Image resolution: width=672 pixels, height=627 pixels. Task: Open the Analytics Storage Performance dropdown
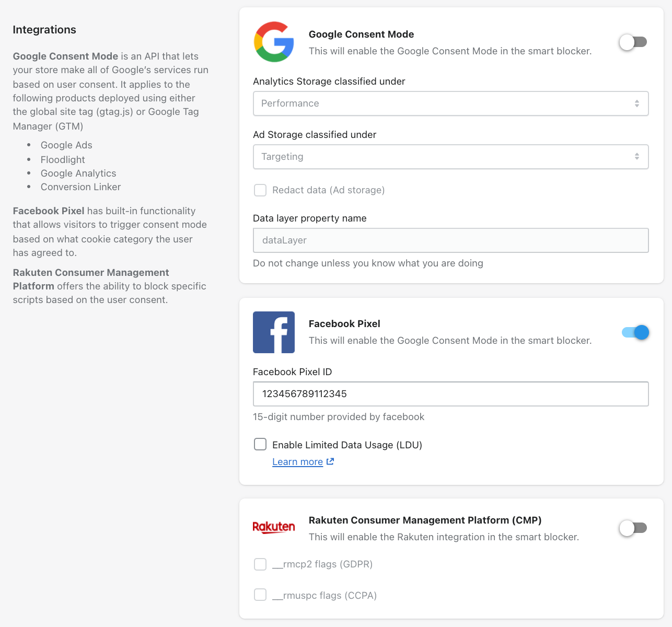coord(450,103)
